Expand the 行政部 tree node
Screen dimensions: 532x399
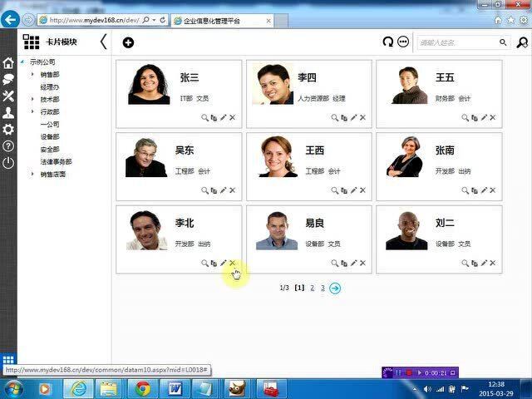coord(33,112)
